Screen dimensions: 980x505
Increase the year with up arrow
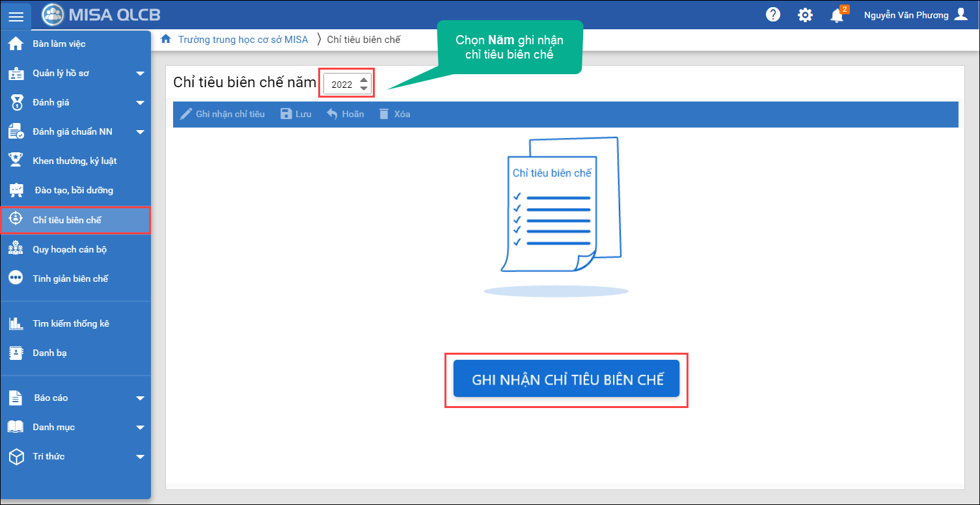coord(364,79)
